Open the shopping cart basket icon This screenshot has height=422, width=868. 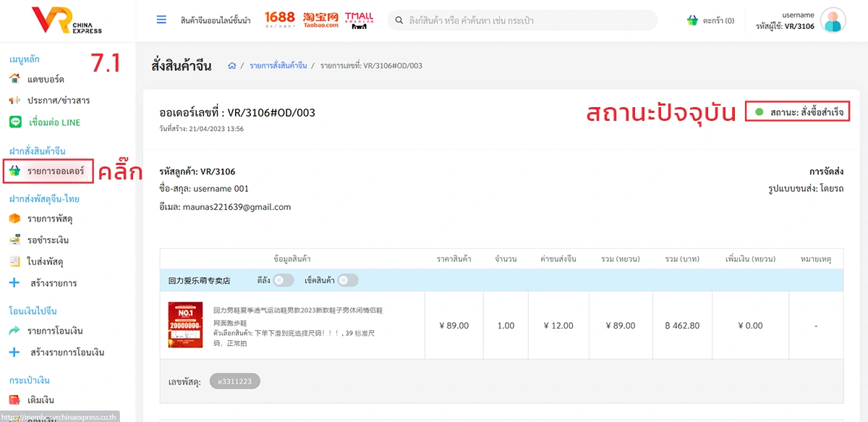point(692,21)
